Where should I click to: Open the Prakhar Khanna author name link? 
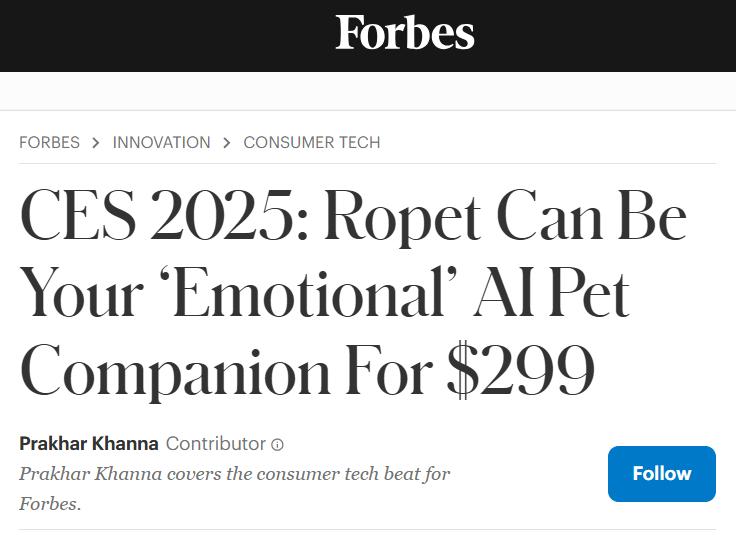point(89,443)
